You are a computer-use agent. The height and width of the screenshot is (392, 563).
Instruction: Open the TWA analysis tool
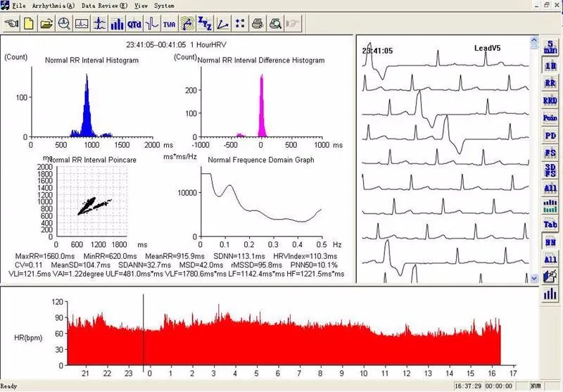pos(170,24)
